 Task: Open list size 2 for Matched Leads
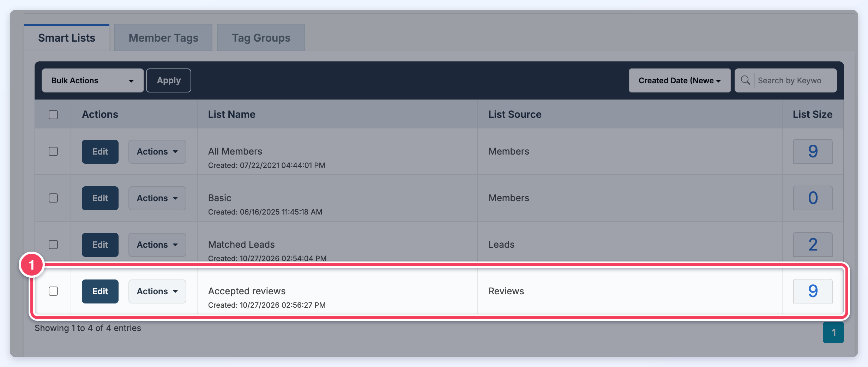(813, 245)
